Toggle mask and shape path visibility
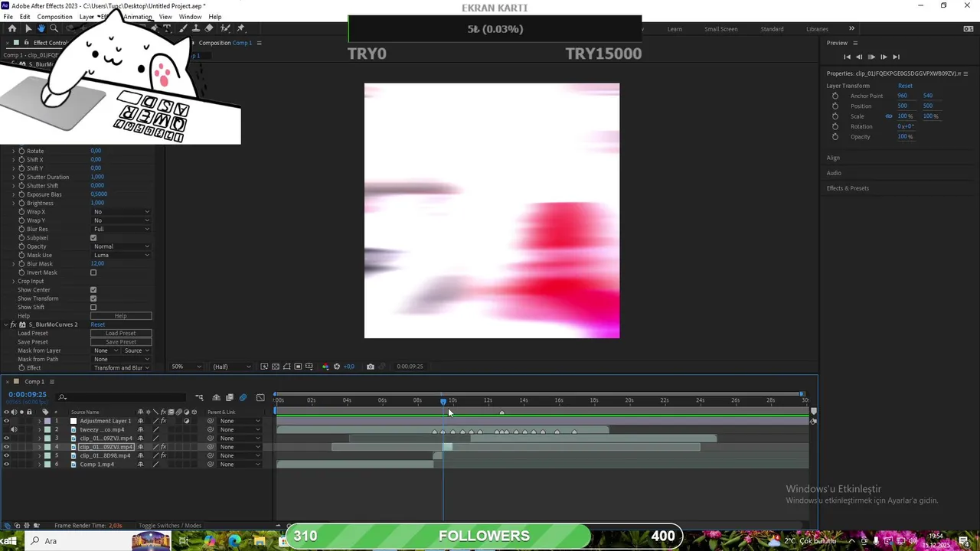This screenshot has width=980, height=551. 287,367
